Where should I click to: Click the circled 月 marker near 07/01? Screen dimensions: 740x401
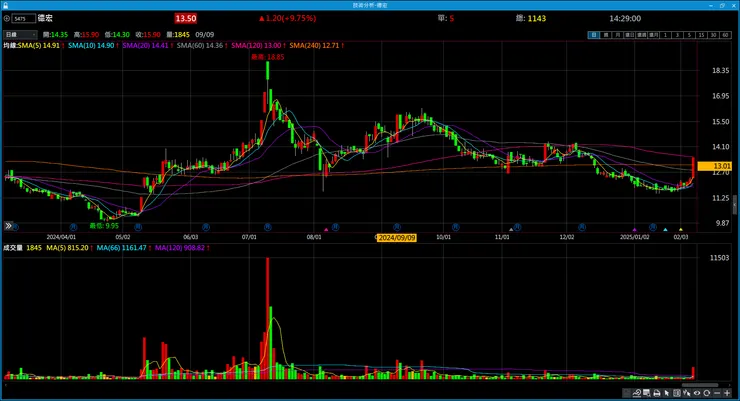pyautogui.click(x=268, y=227)
